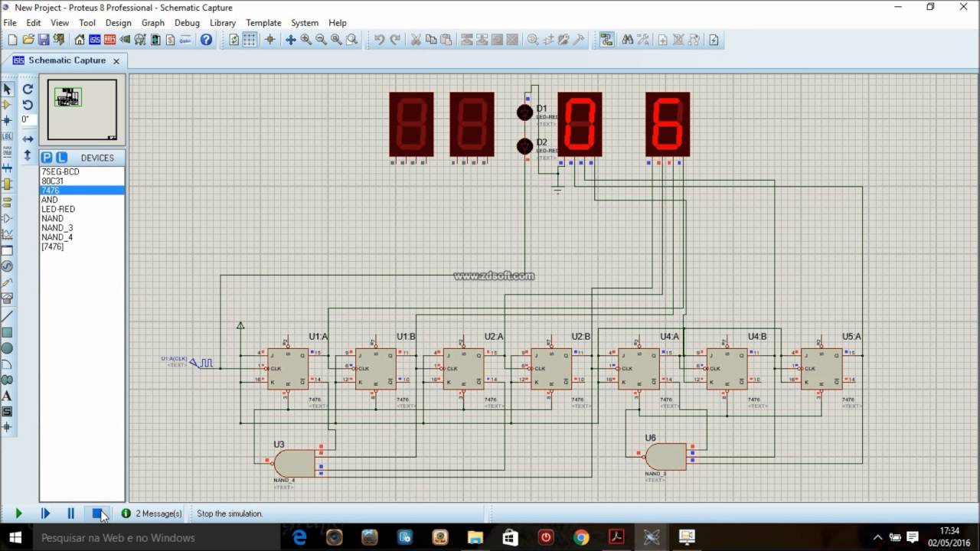
Task: Open the 2 Message(s) log
Action: tap(152, 514)
